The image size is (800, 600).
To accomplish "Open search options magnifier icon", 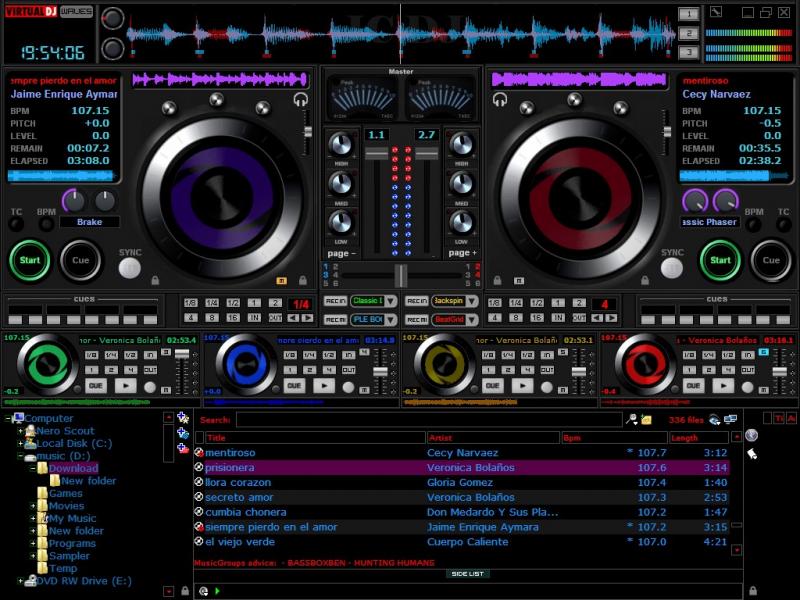I will coord(632,420).
